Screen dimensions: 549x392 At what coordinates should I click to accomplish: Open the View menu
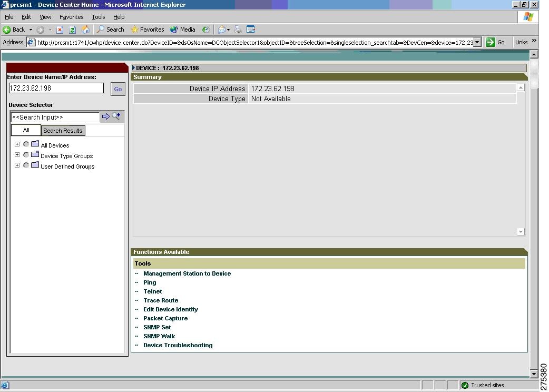[45, 17]
